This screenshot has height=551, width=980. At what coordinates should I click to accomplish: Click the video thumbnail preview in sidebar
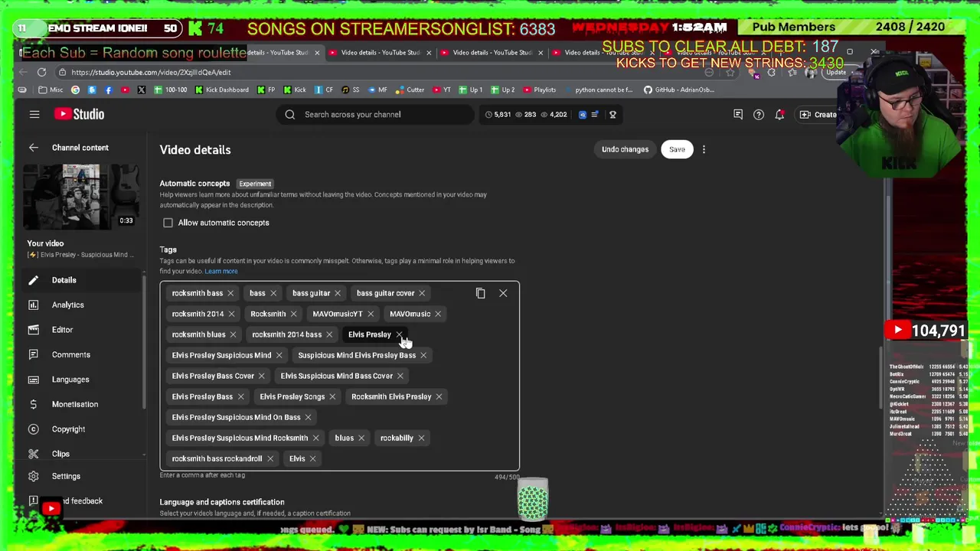pyautogui.click(x=80, y=196)
